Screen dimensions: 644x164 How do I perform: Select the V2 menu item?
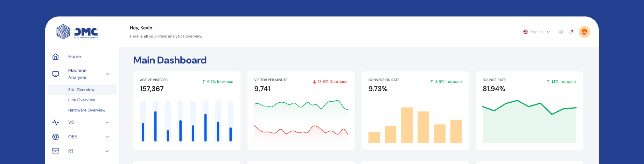coord(71,122)
